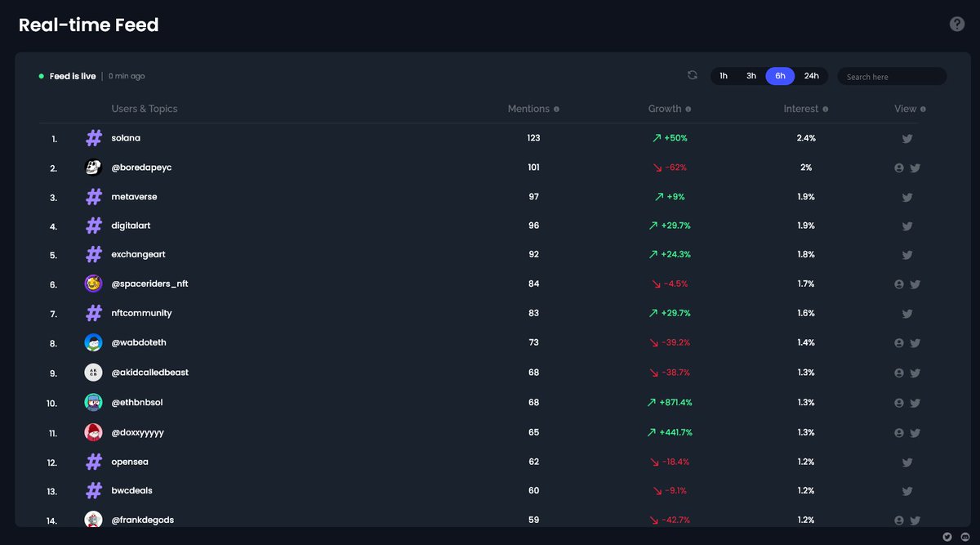
Task: Click the refresh feed icon
Action: tap(693, 75)
